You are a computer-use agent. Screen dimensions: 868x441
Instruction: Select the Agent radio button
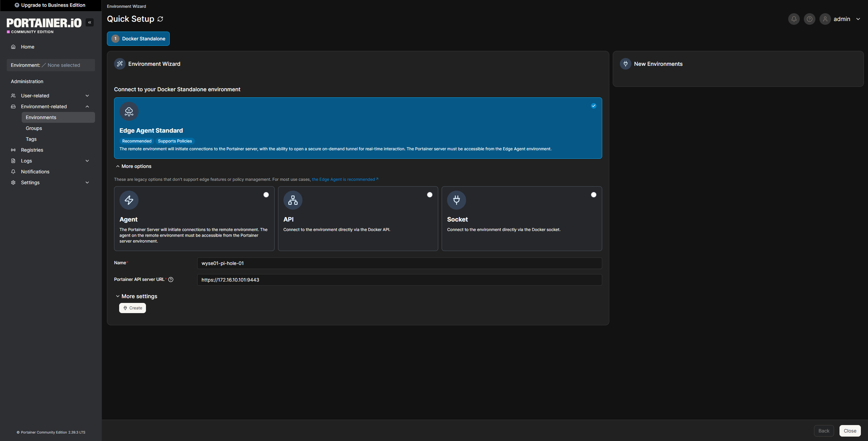(x=266, y=195)
